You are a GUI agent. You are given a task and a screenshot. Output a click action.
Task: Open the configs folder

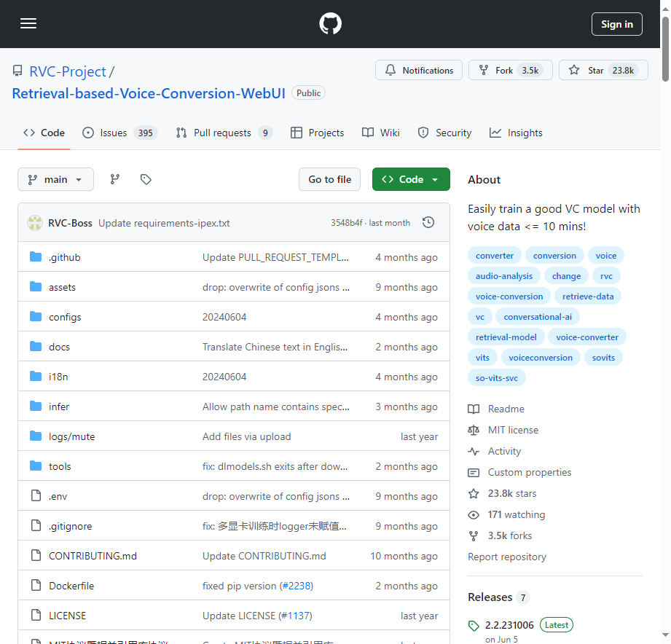[65, 317]
